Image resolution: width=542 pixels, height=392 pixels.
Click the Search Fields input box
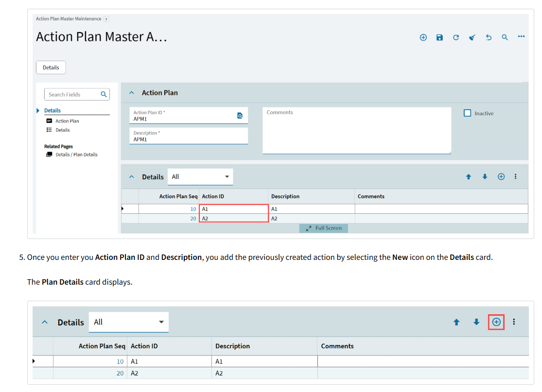(x=77, y=95)
